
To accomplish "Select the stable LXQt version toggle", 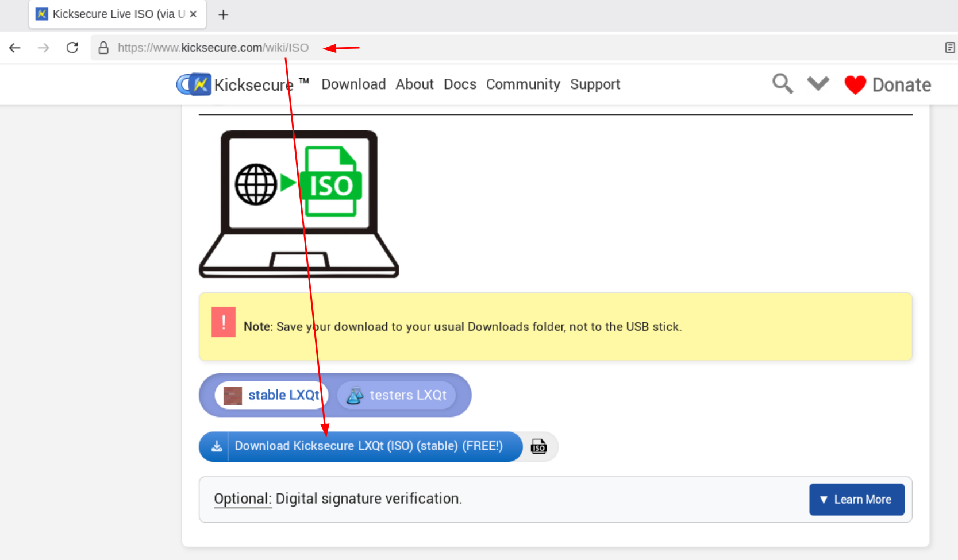I will click(x=271, y=395).
